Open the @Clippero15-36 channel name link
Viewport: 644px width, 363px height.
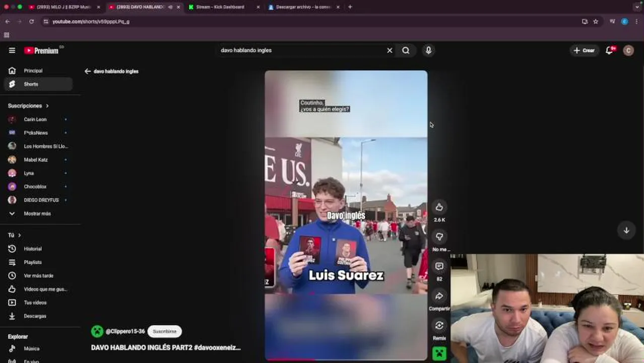click(x=125, y=331)
